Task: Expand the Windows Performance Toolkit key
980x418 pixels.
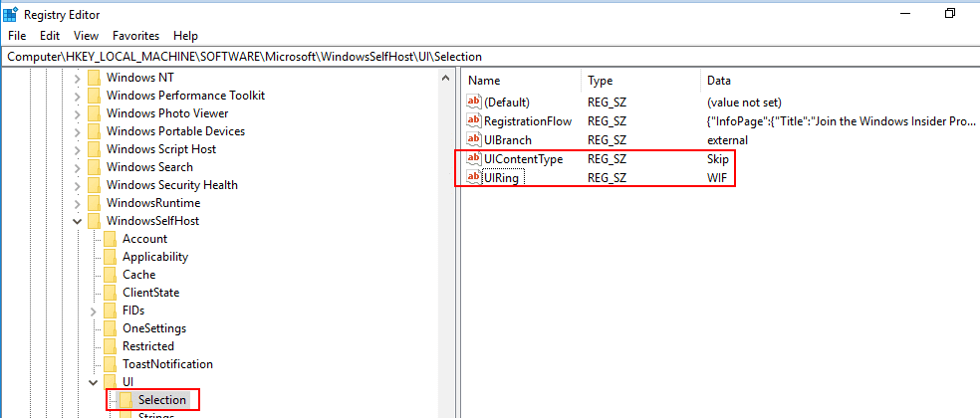Action: point(77,96)
